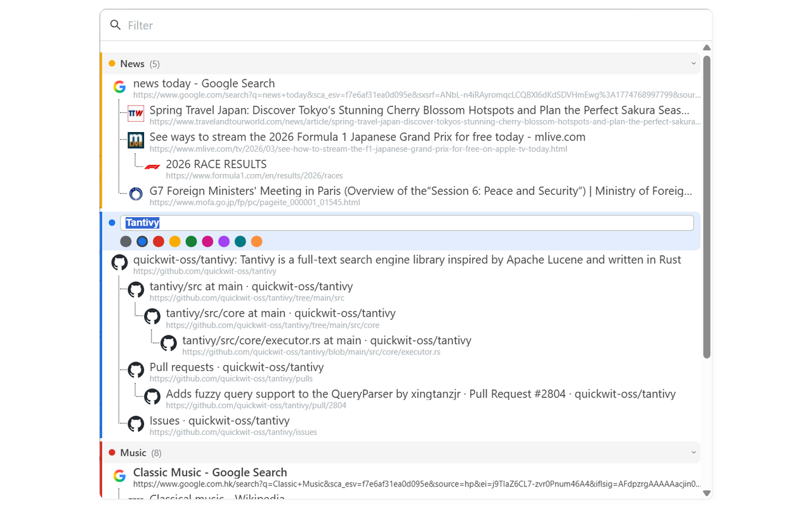Open the Pull requests · quickwit-oss/tantivy tab
This screenshot has height=508, width=812.
click(237, 367)
